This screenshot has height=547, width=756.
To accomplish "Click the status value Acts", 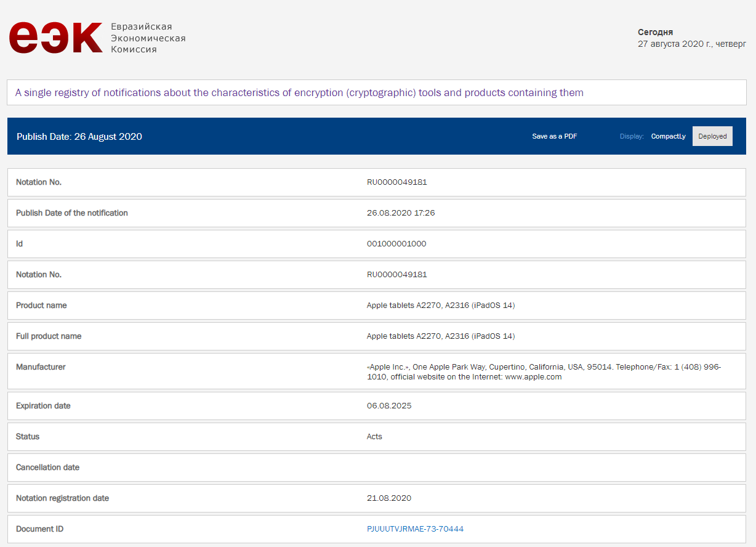I will pyautogui.click(x=374, y=437).
